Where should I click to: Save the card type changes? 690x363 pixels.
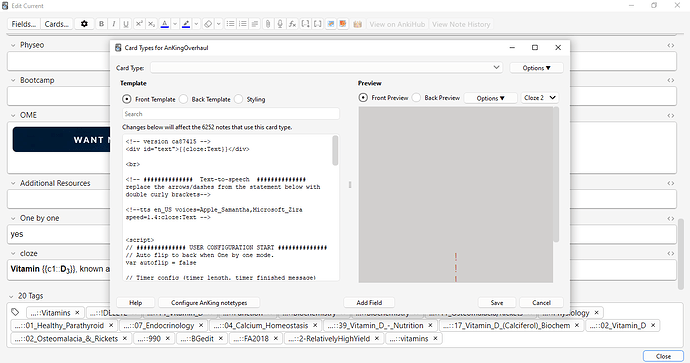497,303
